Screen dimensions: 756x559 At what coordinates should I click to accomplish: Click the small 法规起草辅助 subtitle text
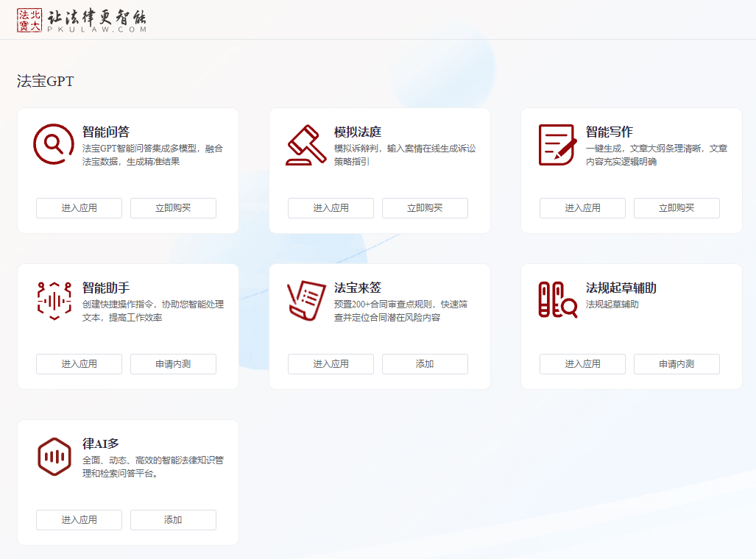pos(612,305)
